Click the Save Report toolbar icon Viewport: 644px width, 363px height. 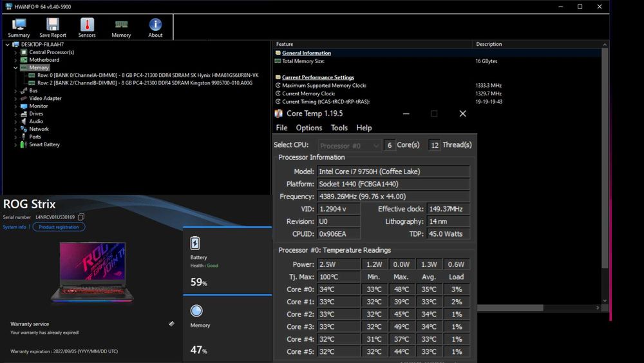click(x=53, y=28)
